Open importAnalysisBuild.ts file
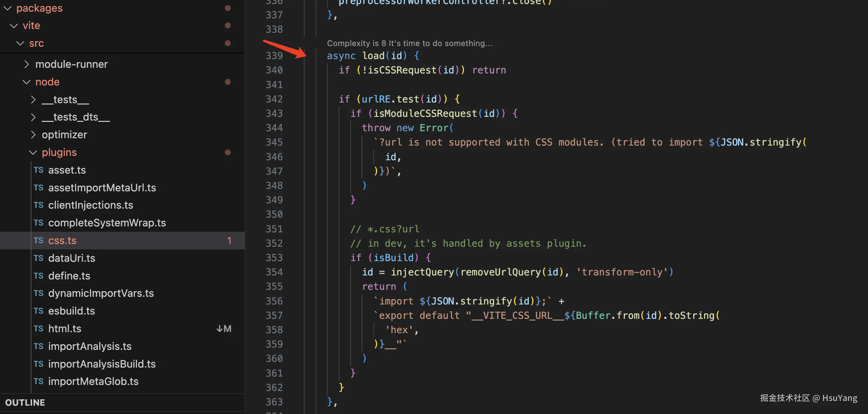 pyautogui.click(x=102, y=364)
